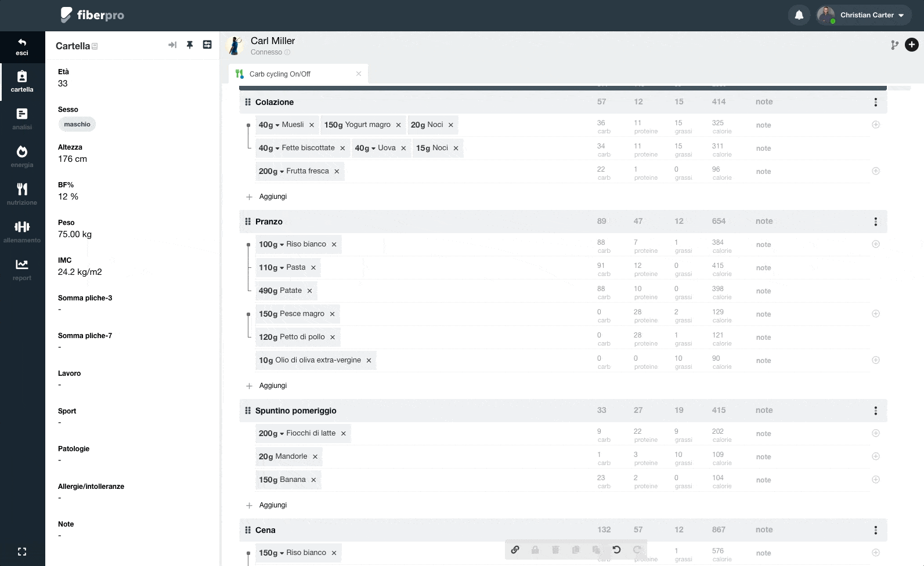
Task: Remove the Olio di oliva extra-vergine chip
Action: point(369,360)
